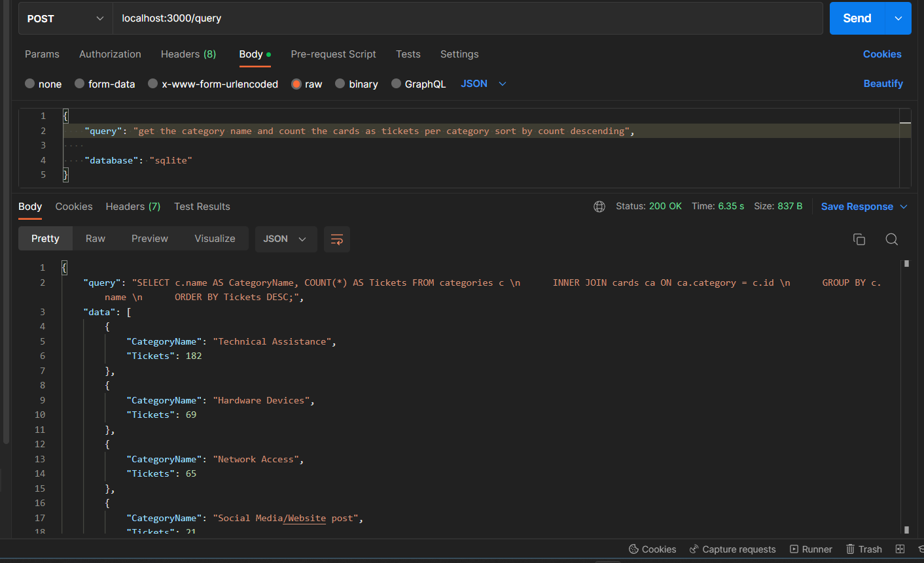Switch to the Params tab
This screenshot has height=563, width=924.
42,54
